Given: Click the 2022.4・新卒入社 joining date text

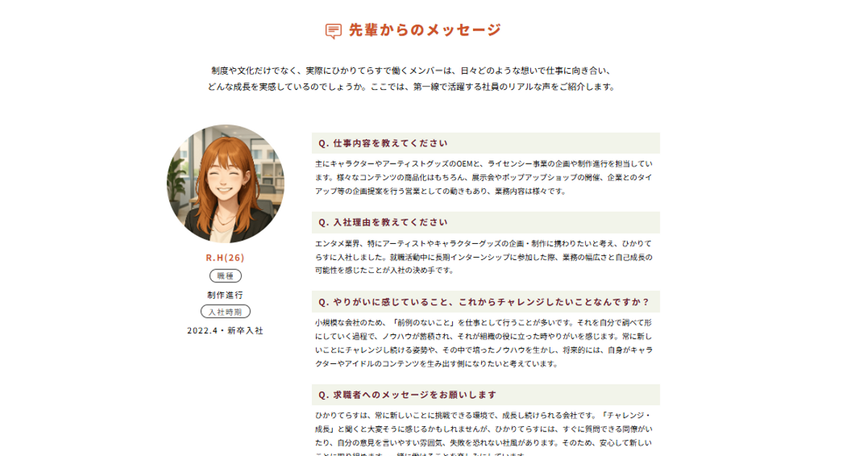Looking at the screenshot, I should (x=225, y=331).
